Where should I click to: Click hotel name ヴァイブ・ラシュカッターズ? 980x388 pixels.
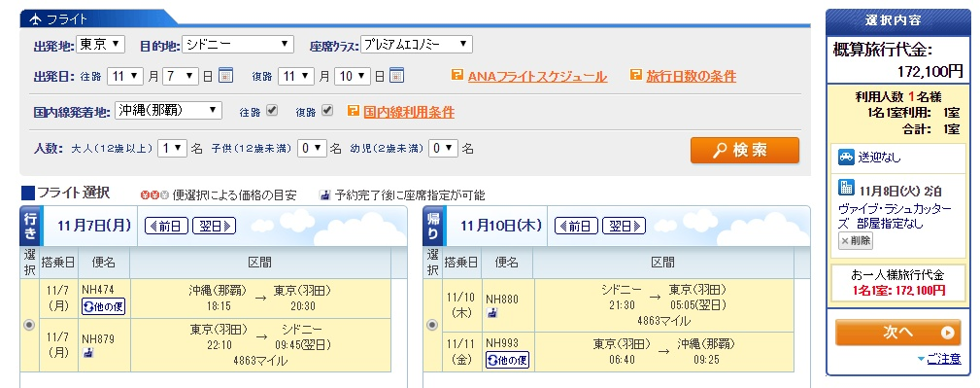[895, 216]
